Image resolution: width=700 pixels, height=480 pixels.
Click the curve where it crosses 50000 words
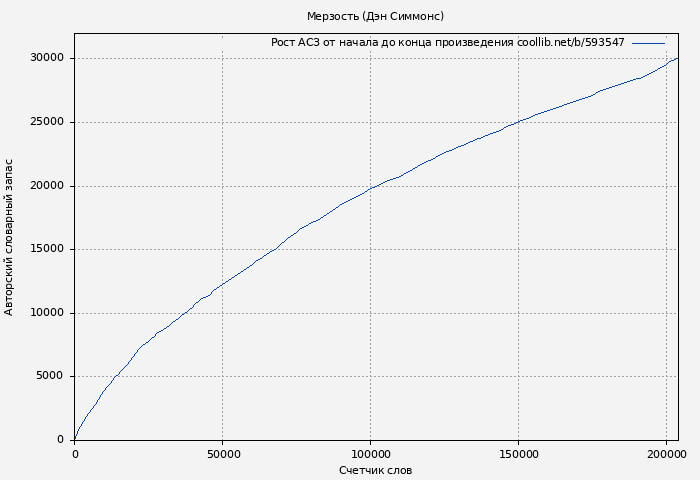tap(222, 285)
